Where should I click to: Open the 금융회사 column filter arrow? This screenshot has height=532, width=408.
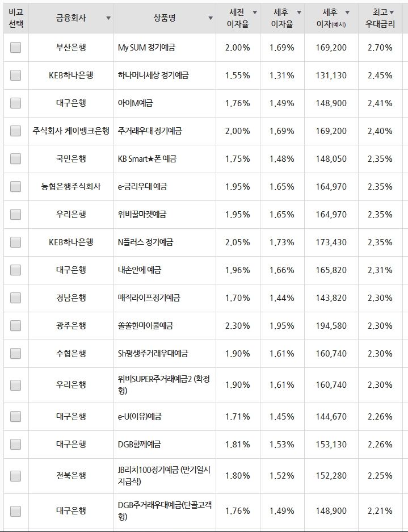point(108,18)
